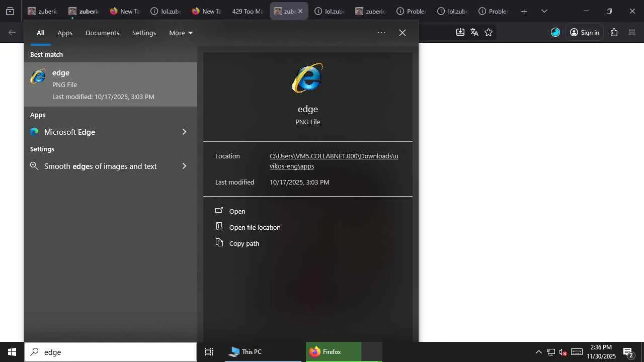Switch to the 429 Too Ma tab
The image size is (644, 362).
pyautogui.click(x=247, y=11)
